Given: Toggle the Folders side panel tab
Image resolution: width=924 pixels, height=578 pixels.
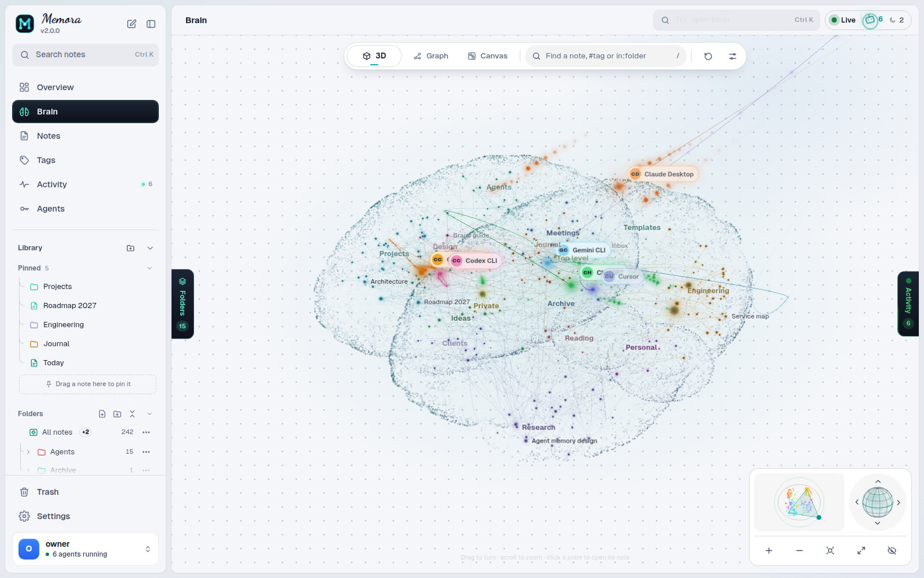Looking at the screenshot, I should (182, 304).
